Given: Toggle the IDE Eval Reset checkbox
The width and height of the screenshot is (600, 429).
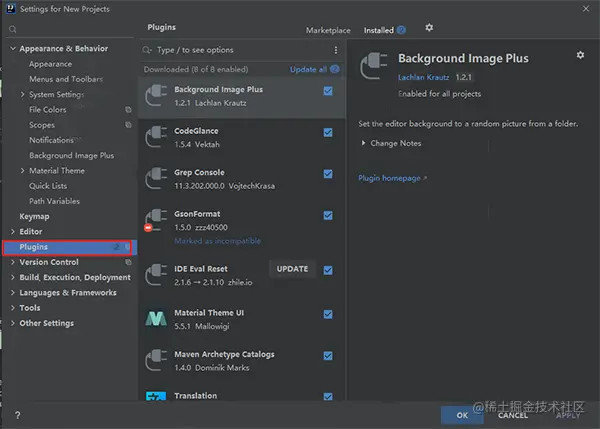Looking at the screenshot, I should [328, 271].
